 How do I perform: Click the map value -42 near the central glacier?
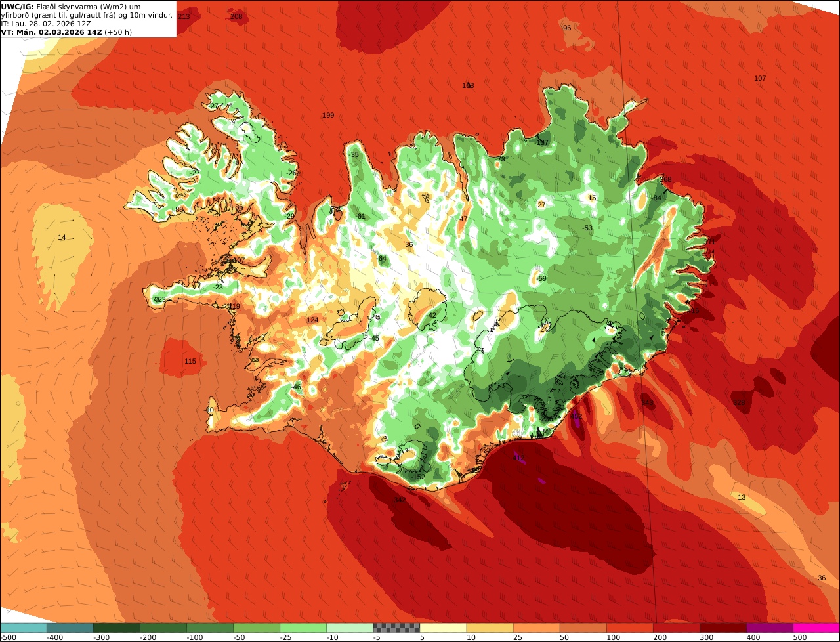(431, 315)
